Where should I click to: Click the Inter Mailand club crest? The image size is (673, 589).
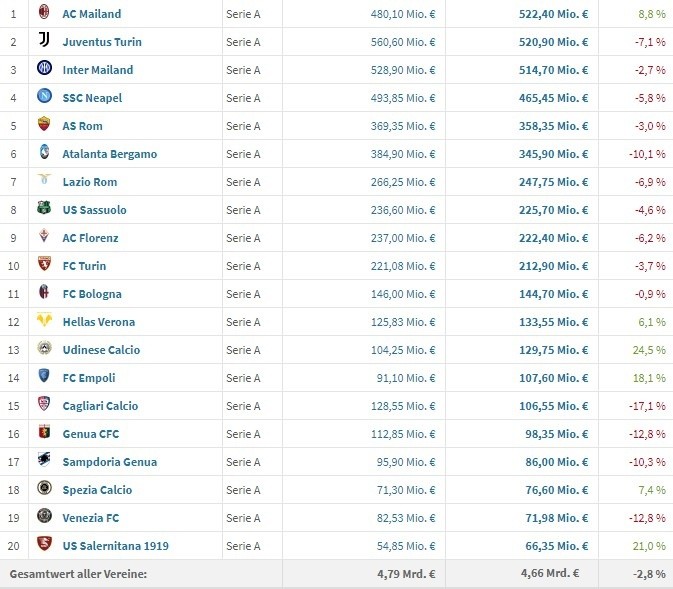pos(44,69)
